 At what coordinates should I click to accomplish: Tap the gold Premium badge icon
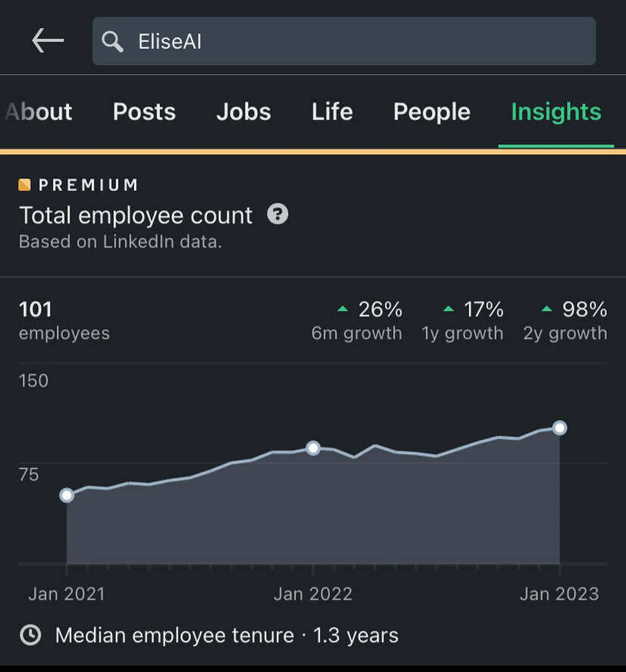click(x=25, y=185)
